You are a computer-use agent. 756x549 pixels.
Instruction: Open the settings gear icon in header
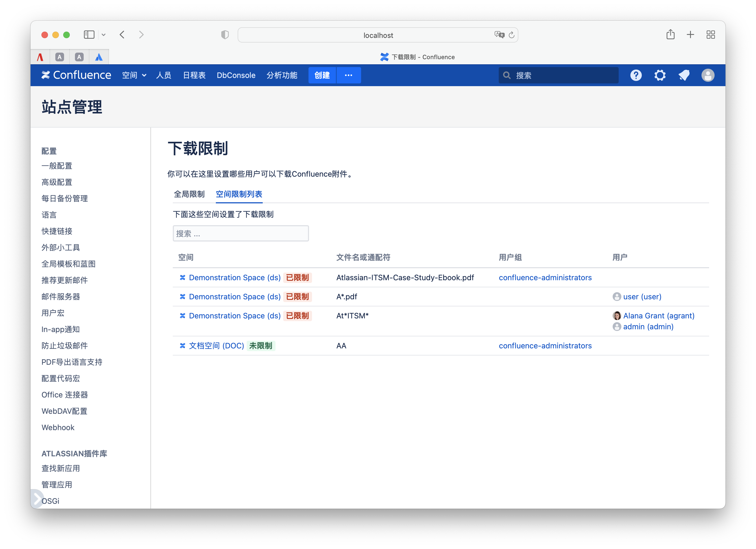(660, 75)
